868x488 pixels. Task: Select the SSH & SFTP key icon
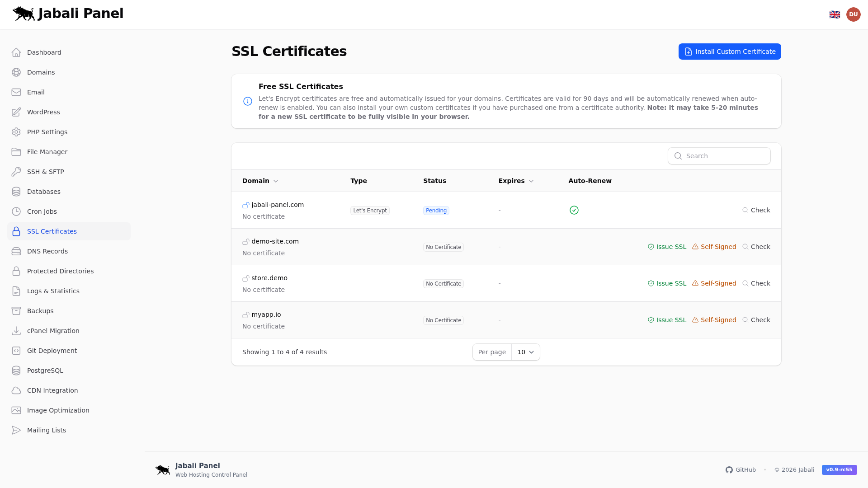pos(16,172)
